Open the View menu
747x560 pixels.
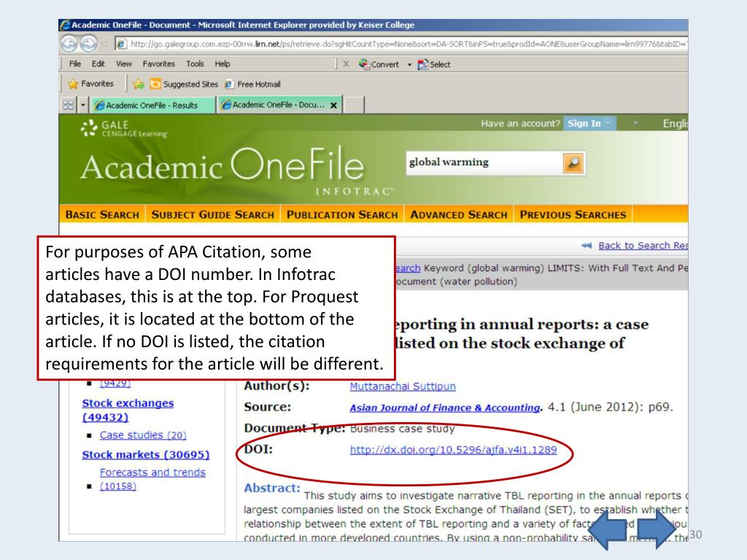(124, 64)
